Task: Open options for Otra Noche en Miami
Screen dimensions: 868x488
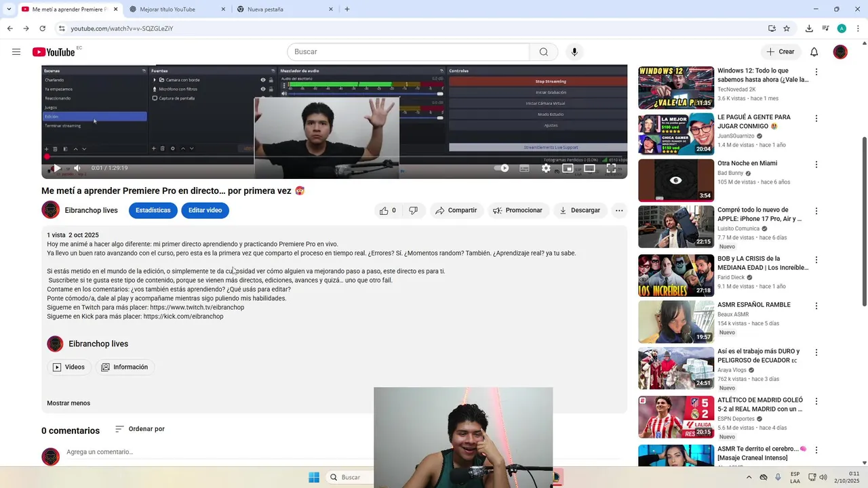Action: pyautogui.click(x=816, y=165)
